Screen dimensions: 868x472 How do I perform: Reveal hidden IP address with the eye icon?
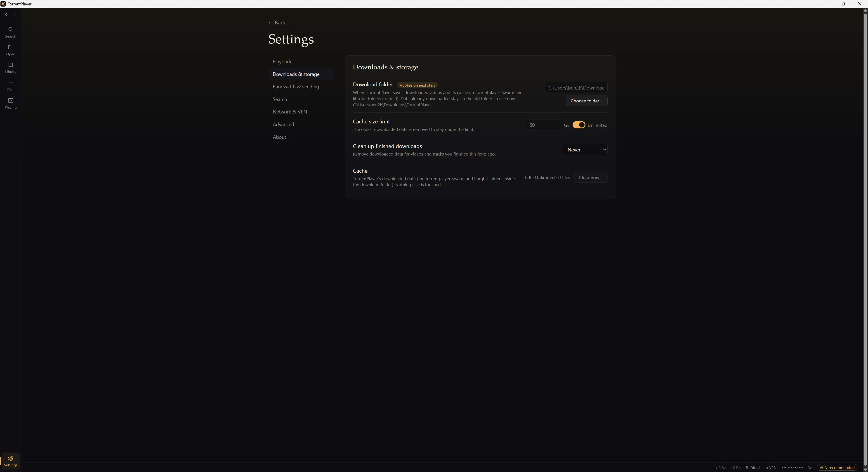(810, 467)
